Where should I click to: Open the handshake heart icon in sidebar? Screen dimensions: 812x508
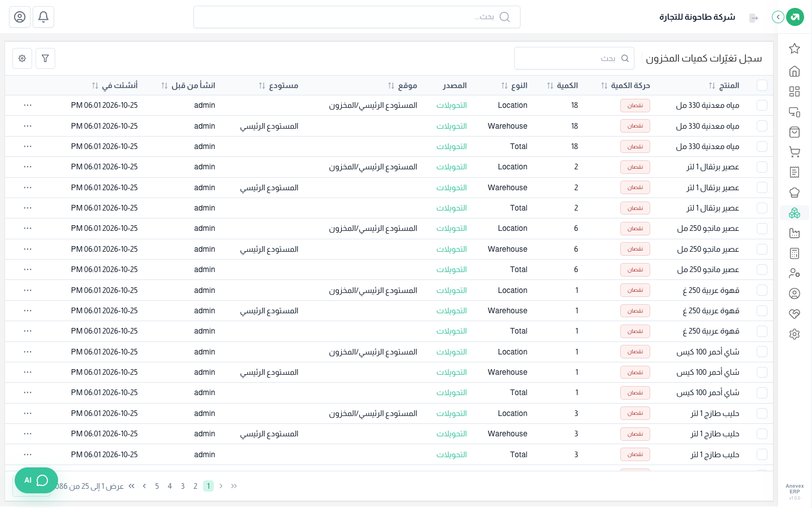(795, 314)
